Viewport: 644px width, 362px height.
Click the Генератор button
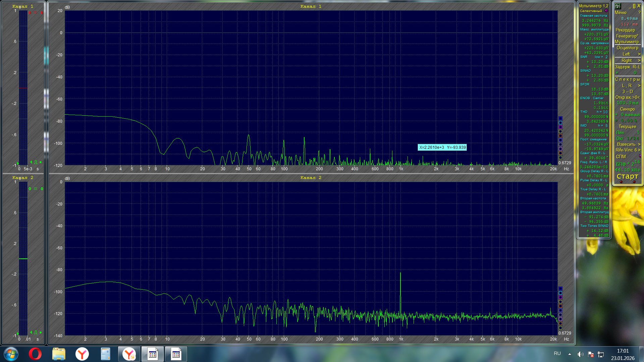627,36
